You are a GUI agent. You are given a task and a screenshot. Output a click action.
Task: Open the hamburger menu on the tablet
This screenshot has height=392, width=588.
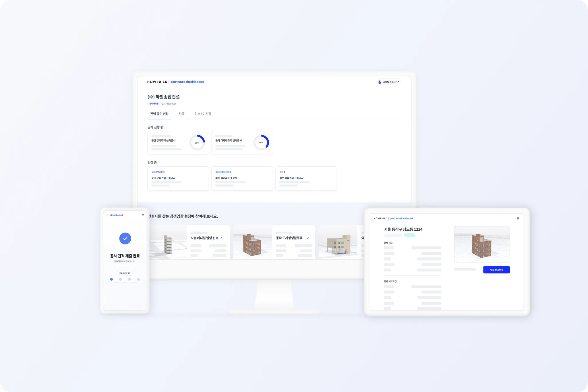(x=518, y=218)
